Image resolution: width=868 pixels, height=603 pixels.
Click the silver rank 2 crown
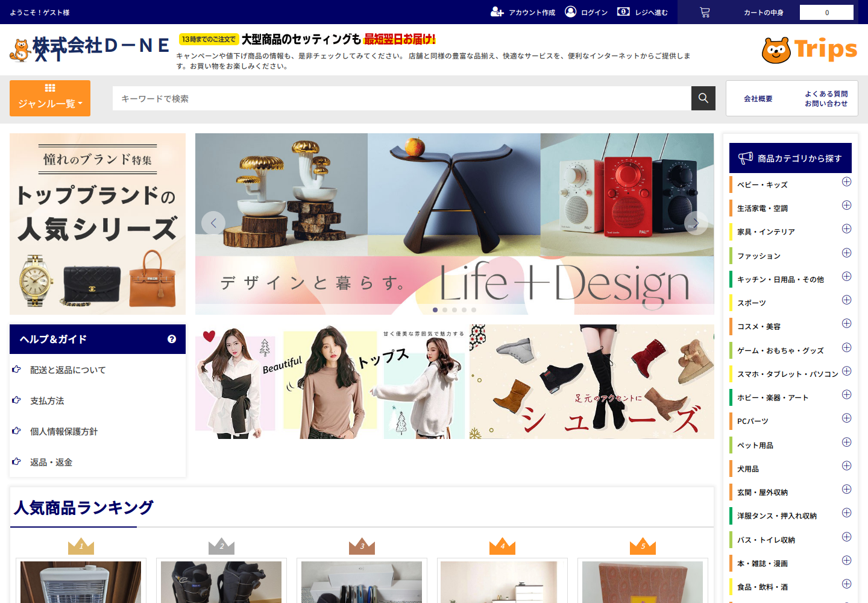point(221,546)
